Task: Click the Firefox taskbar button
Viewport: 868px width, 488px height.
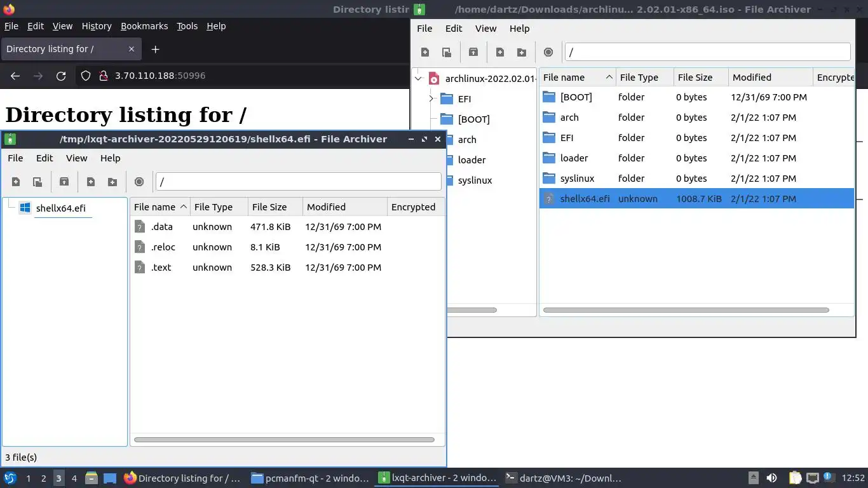Action: (183, 478)
